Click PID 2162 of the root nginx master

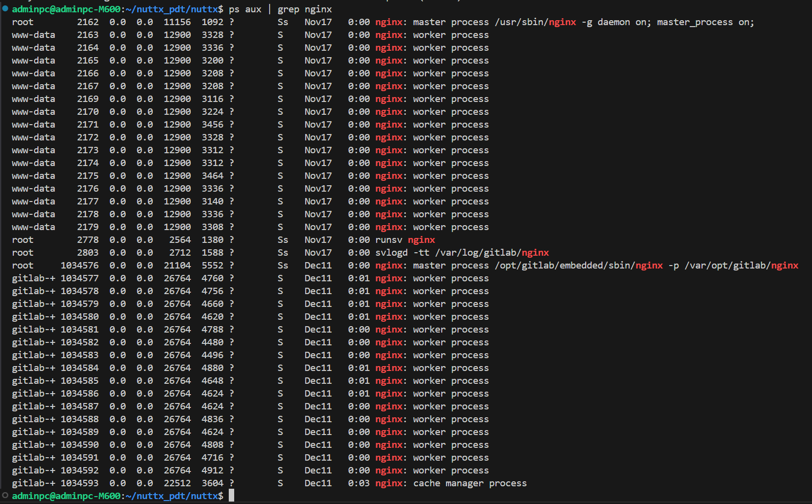88,22
